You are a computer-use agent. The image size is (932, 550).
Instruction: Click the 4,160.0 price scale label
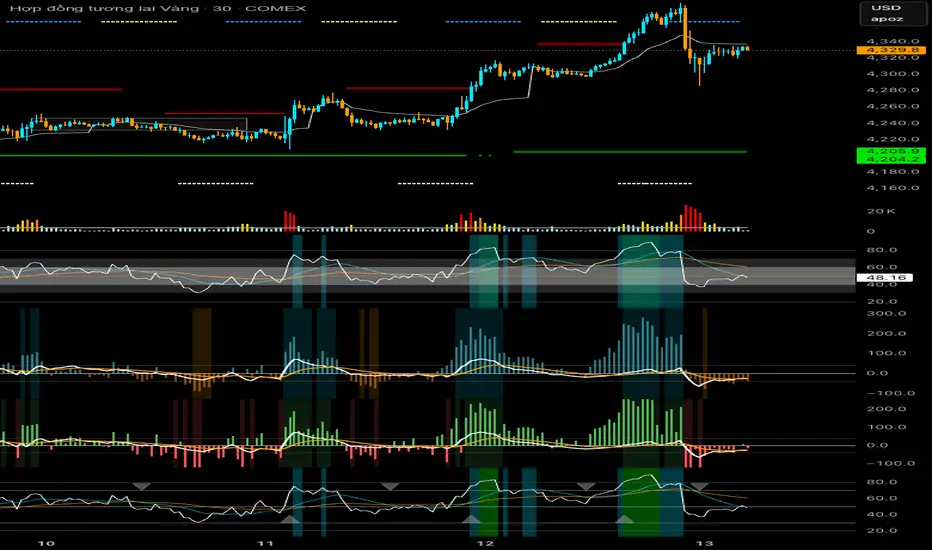[893, 188]
